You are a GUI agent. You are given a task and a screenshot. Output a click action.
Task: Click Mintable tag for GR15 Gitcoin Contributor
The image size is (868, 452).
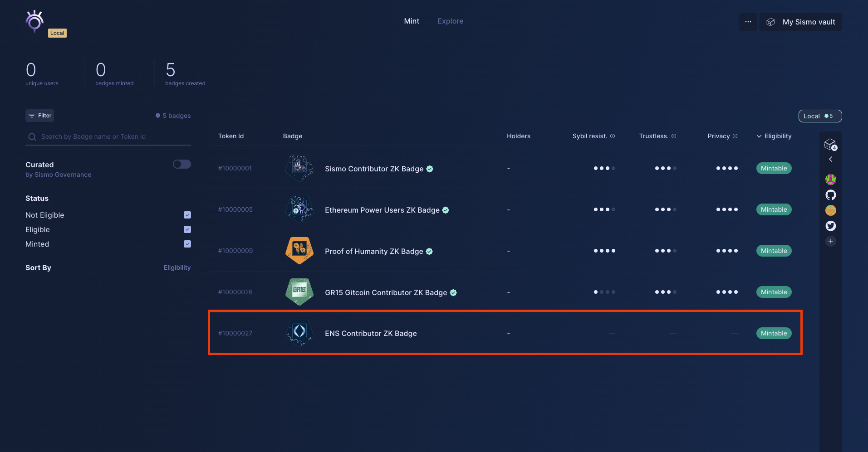(x=774, y=292)
